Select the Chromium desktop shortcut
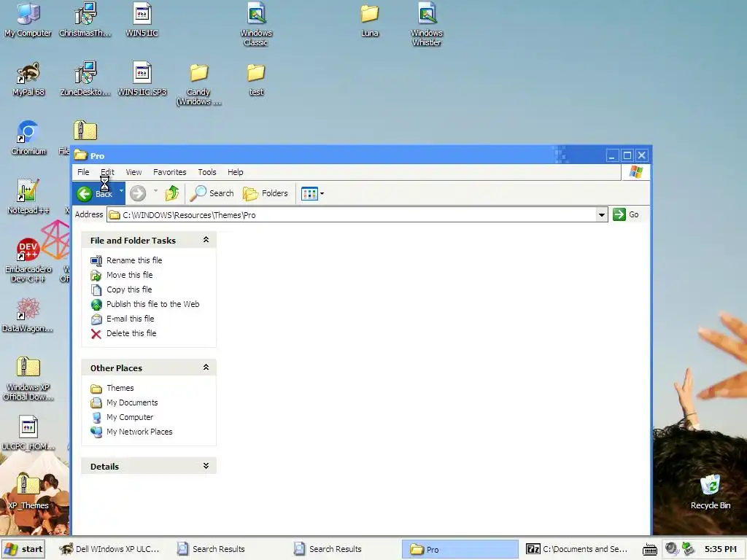The image size is (747, 560). [x=28, y=139]
